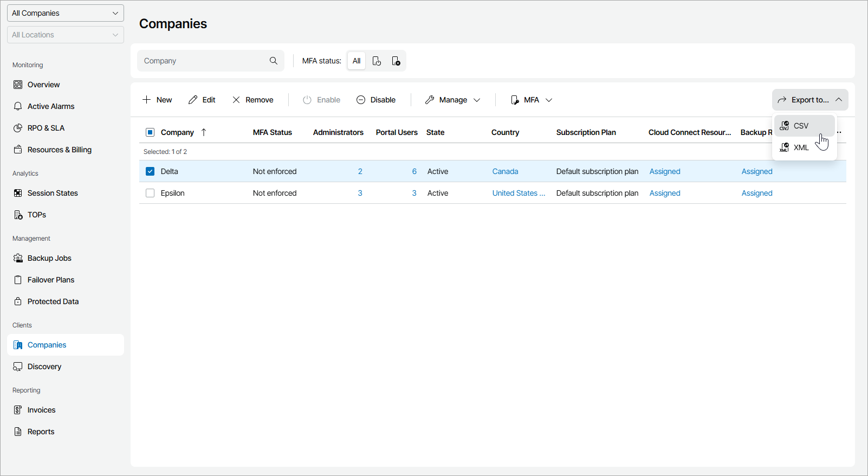This screenshot has height=476, width=868.
Task: Click the search magnifier icon in Company field
Action: [274, 61]
